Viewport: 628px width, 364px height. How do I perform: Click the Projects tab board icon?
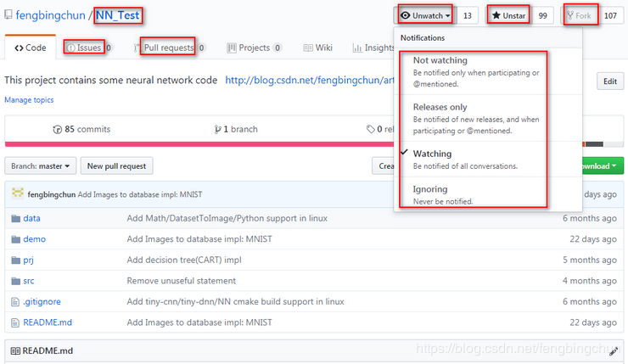click(x=232, y=48)
